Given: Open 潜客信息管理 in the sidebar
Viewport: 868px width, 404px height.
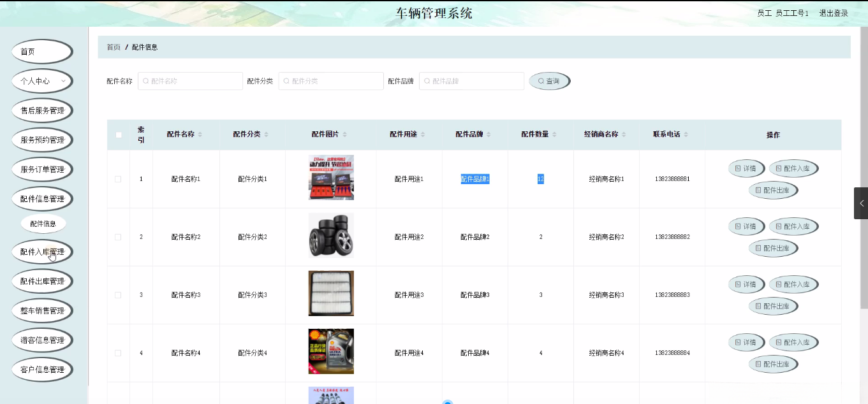Looking at the screenshot, I should coord(42,340).
